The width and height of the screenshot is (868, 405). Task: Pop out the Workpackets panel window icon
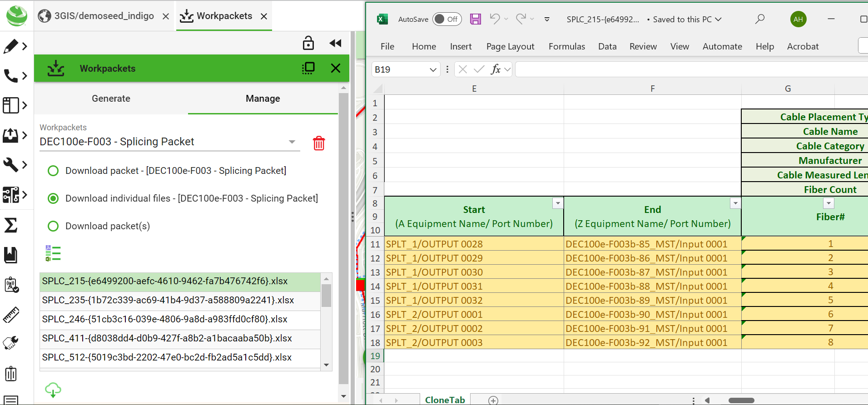(x=308, y=69)
